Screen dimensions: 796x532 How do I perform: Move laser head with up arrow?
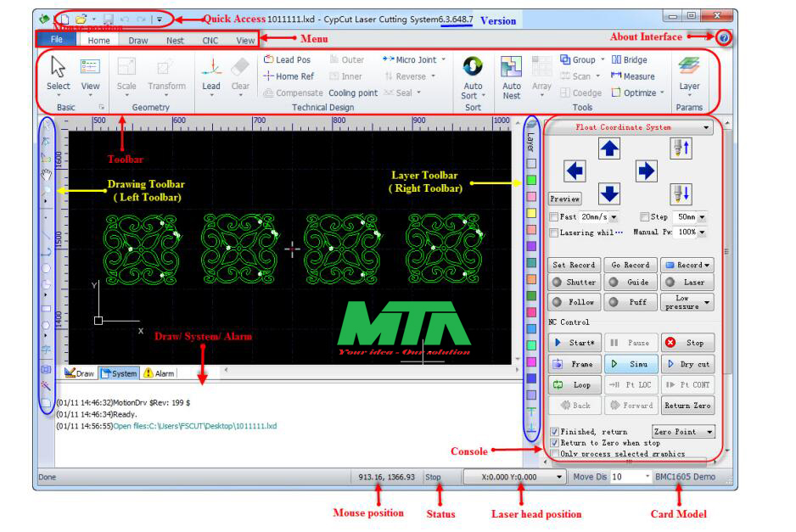click(609, 149)
